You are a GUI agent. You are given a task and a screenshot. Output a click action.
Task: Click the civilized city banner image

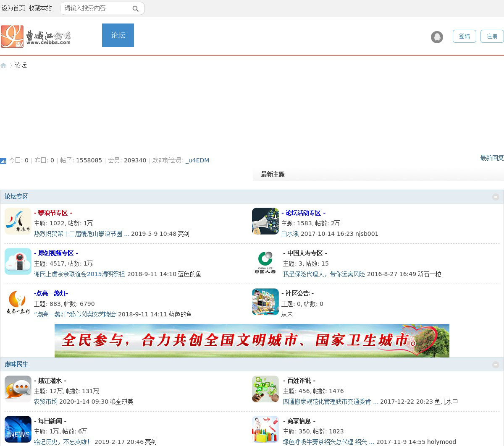252,340
